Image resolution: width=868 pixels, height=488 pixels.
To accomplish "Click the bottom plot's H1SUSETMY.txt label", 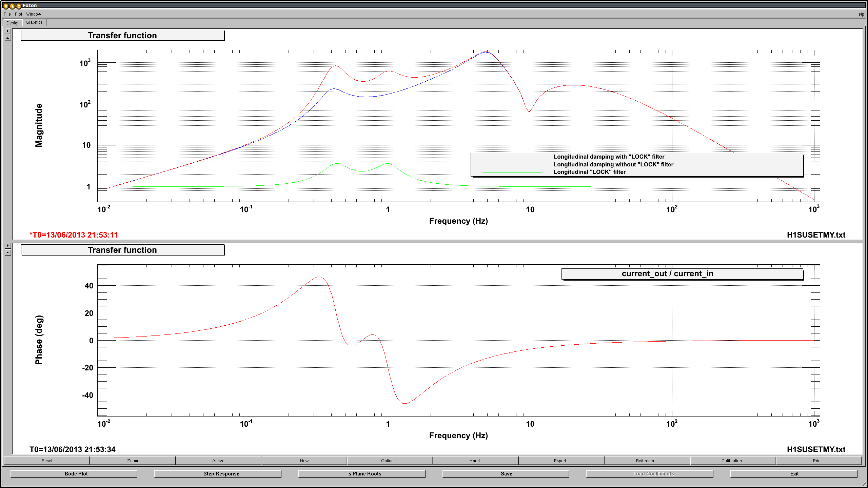I will (x=816, y=449).
